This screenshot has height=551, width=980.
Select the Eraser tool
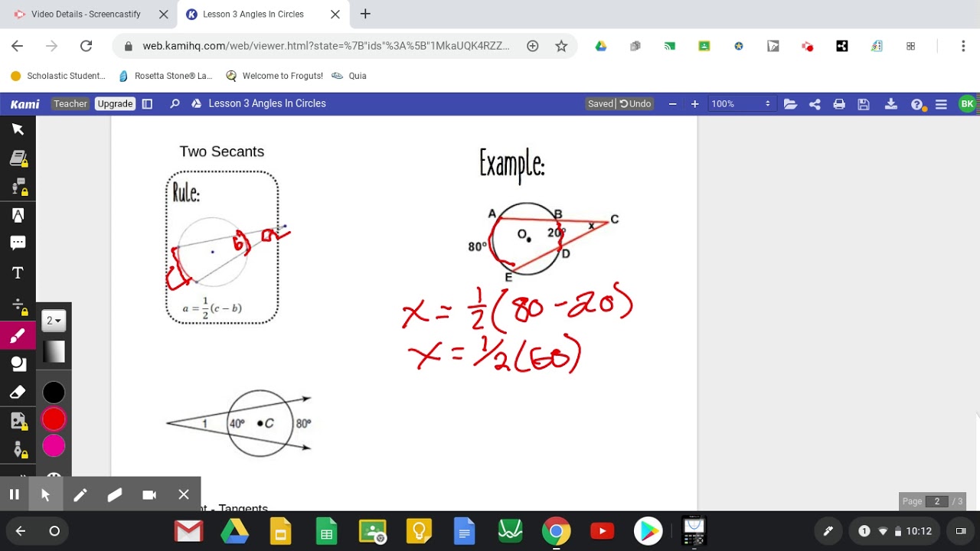click(x=18, y=392)
